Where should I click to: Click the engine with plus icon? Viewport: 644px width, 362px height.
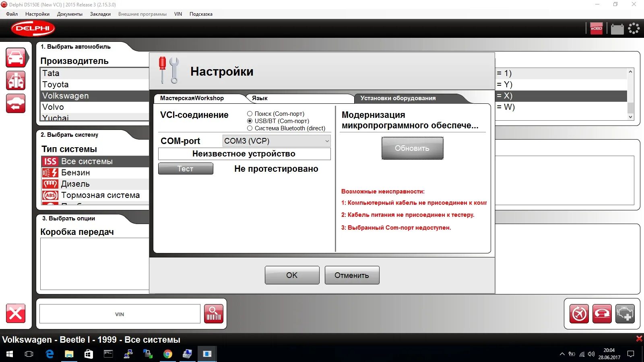click(x=625, y=314)
